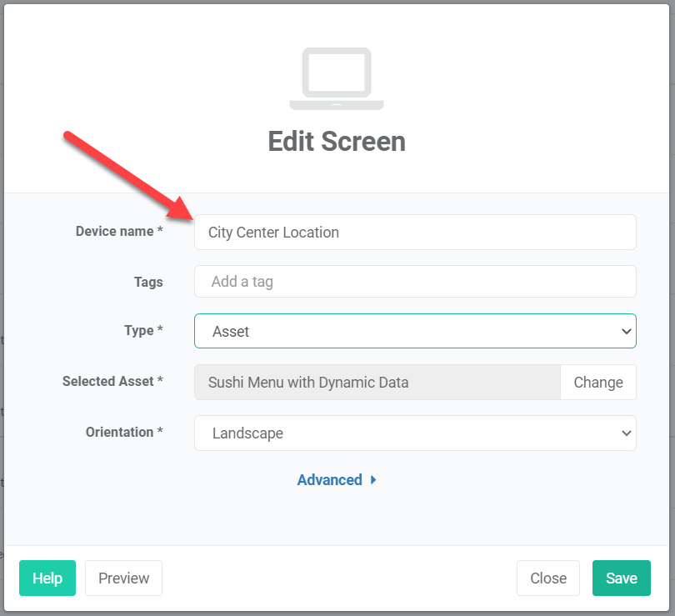The height and width of the screenshot is (616, 675).
Task: Click the laptop screen icon at top
Action: point(337,79)
